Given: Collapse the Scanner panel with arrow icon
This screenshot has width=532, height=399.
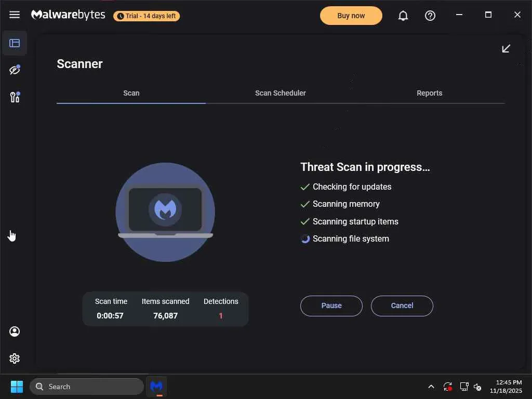Looking at the screenshot, I should pyautogui.click(x=506, y=48).
